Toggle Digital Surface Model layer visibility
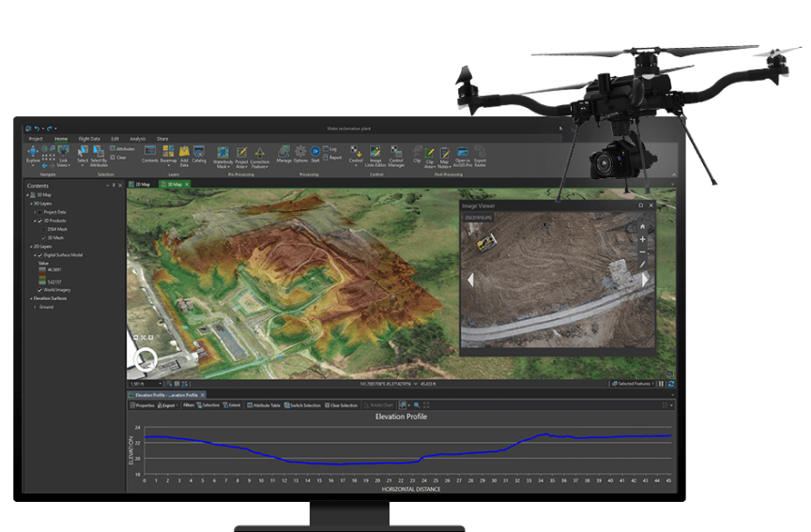811x532 pixels. tap(41, 255)
